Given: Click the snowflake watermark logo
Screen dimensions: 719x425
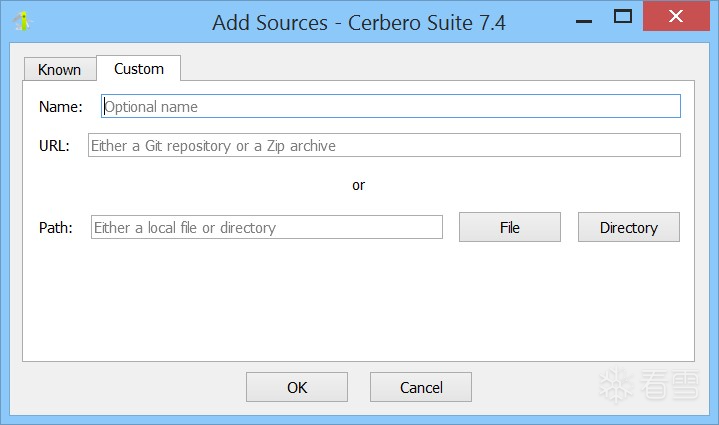Looking at the screenshot, I should click(618, 387).
